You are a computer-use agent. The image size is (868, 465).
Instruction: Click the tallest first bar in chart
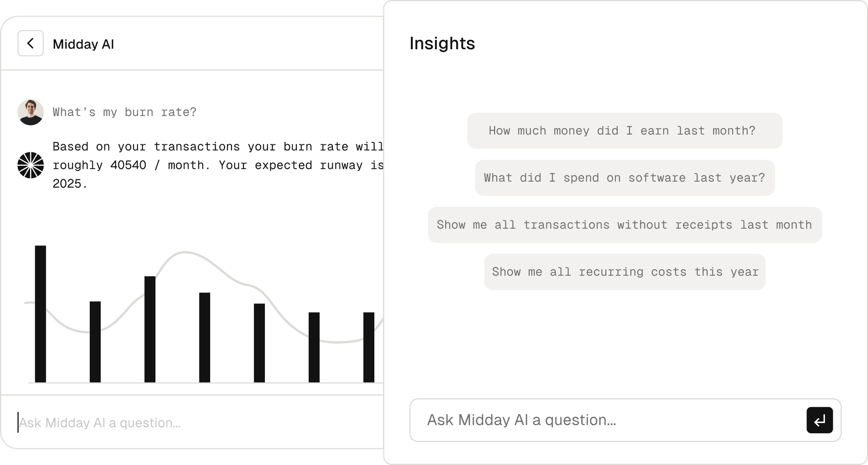(x=40, y=314)
